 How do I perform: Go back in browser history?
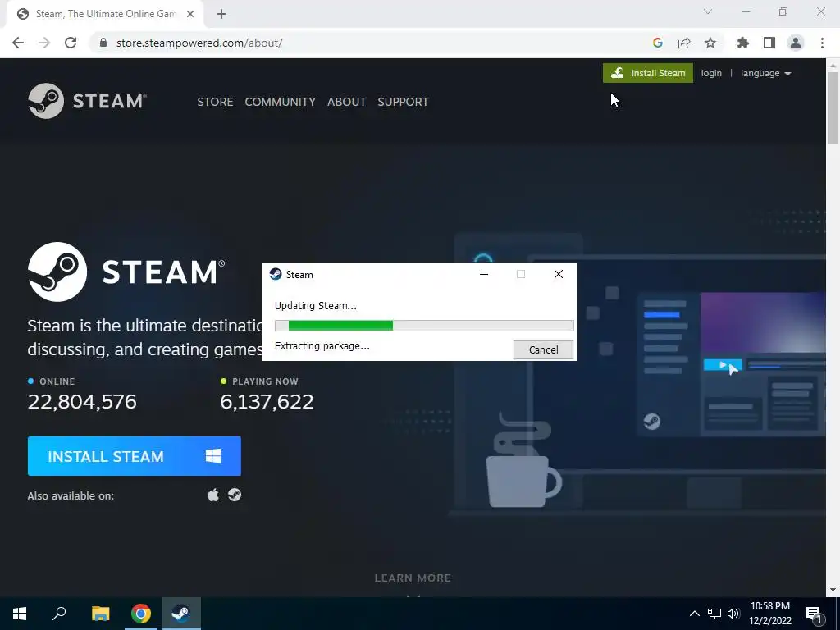click(x=18, y=43)
